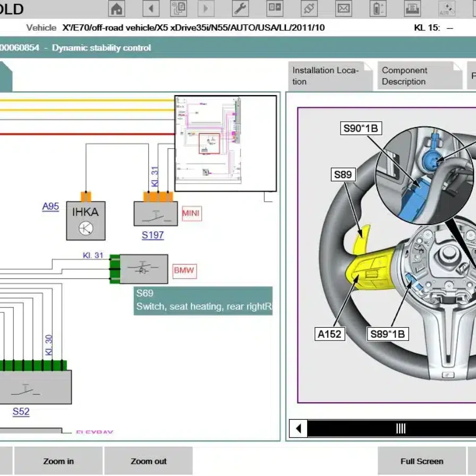The height and width of the screenshot is (476, 476).
Task: Select the S69 seat heating switch symbol
Action: 144,269
